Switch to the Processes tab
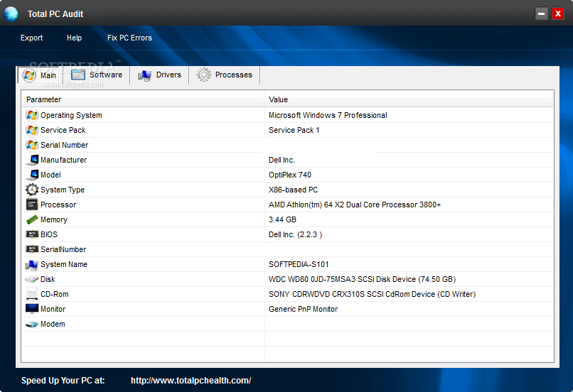 coord(225,75)
